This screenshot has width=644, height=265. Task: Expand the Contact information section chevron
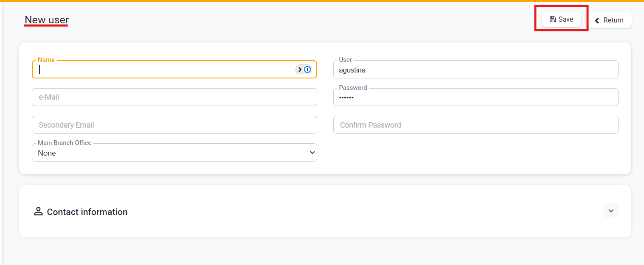pyautogui.click(x=610, y=211)
